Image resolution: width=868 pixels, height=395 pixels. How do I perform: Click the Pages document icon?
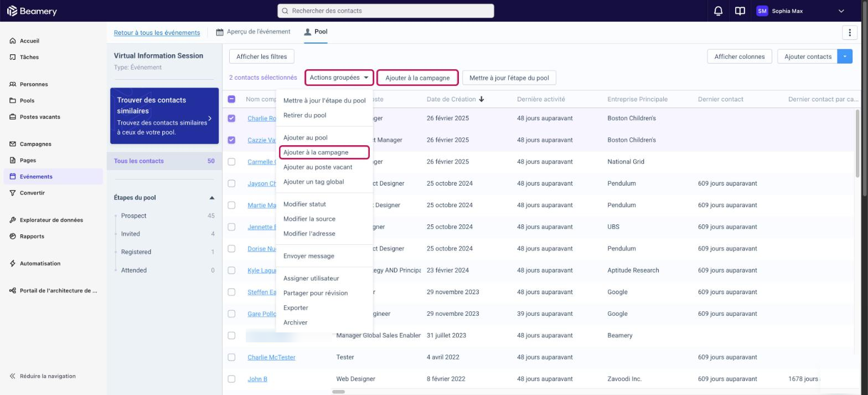click(13, 160)
